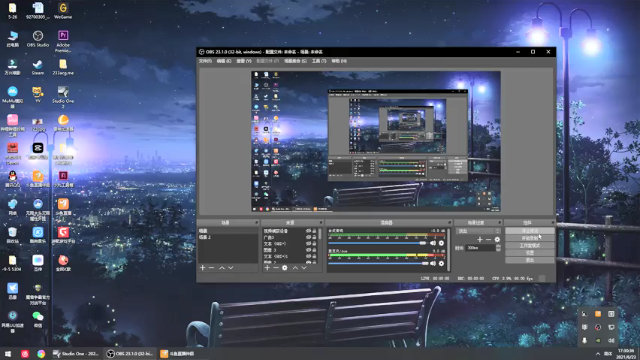Open the QQ penguin desktop icon
Viewport: 640px width, 360px height.
click(13, 178)
